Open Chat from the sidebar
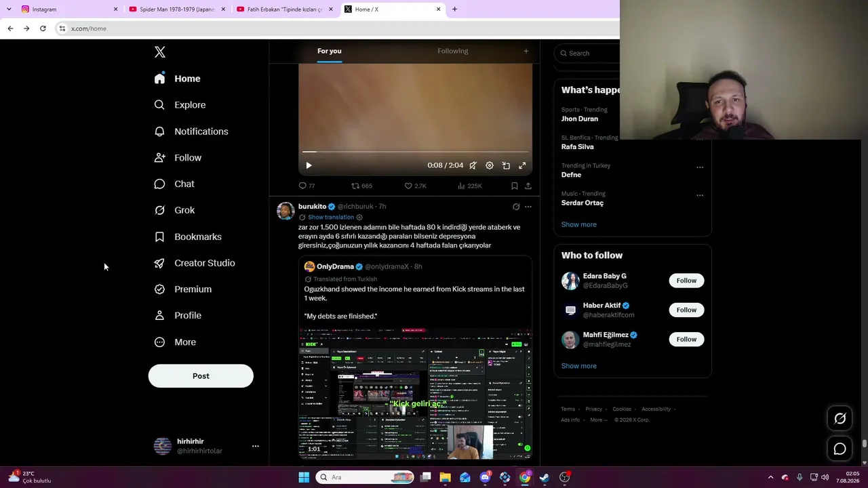868x488 pixels. (x=174, y=184)
